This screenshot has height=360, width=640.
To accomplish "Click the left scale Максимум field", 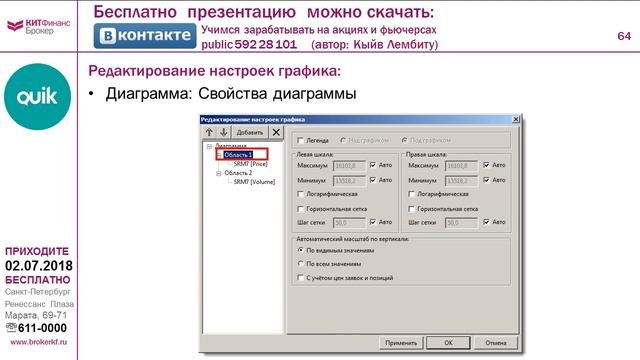I will coord(349,166).
